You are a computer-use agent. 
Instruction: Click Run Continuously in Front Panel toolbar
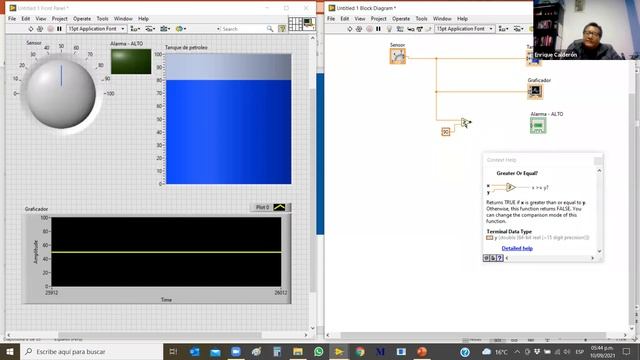tap(40, 29)
